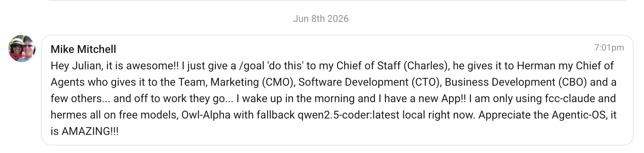Click the 7:01pm message timestamp

click(609, 48)
